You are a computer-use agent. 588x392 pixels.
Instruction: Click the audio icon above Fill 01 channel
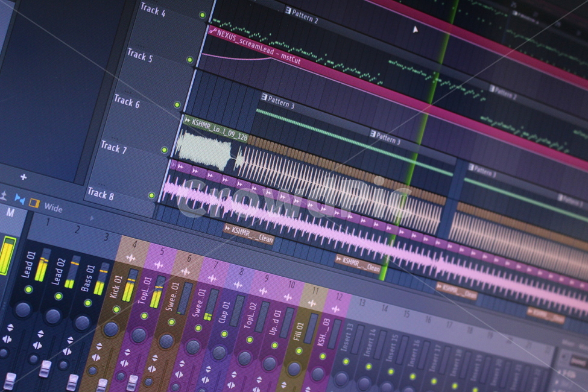click(312, 303)
